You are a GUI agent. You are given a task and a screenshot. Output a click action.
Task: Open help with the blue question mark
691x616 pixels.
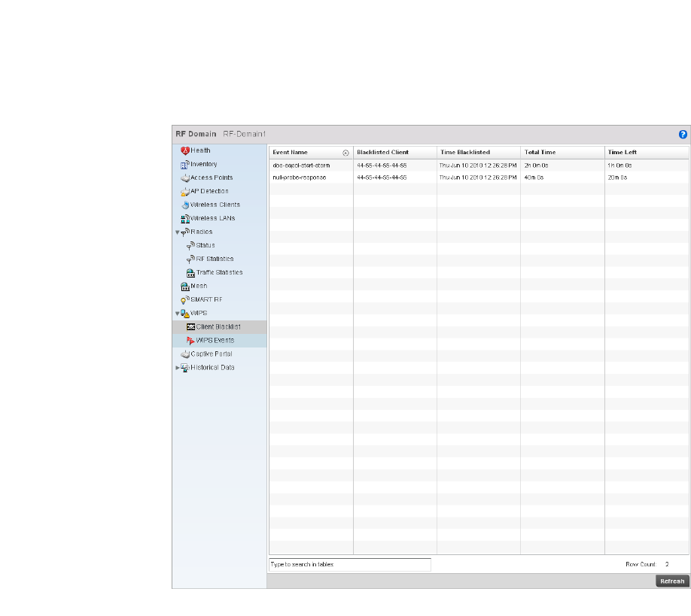pos(683,135)
